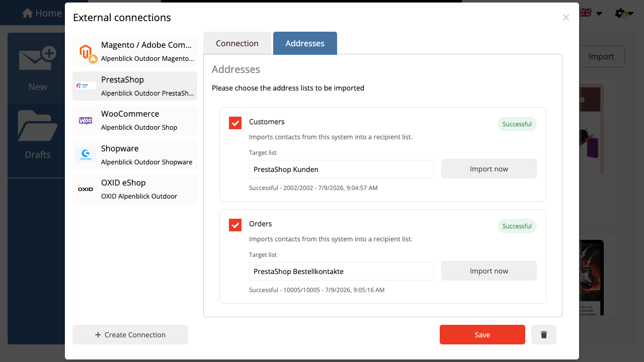Screen dimensions: 644x362
Task: Select Magento / Adobe Commerce connection
Action: point(135,51)
